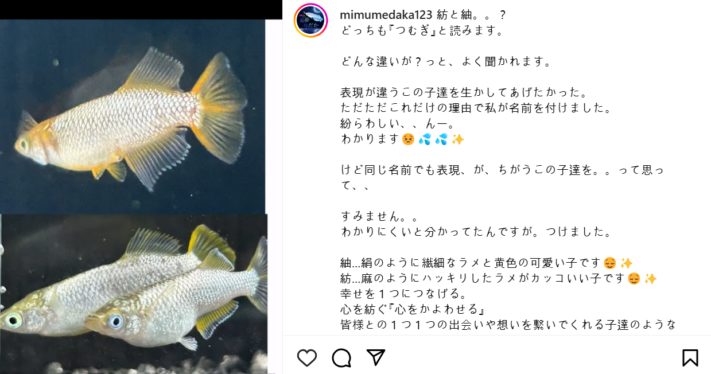Viewport: 711px width, 374px height.
Task: Click the blue eye of the front fish
Action: click(x=116, y=321)
